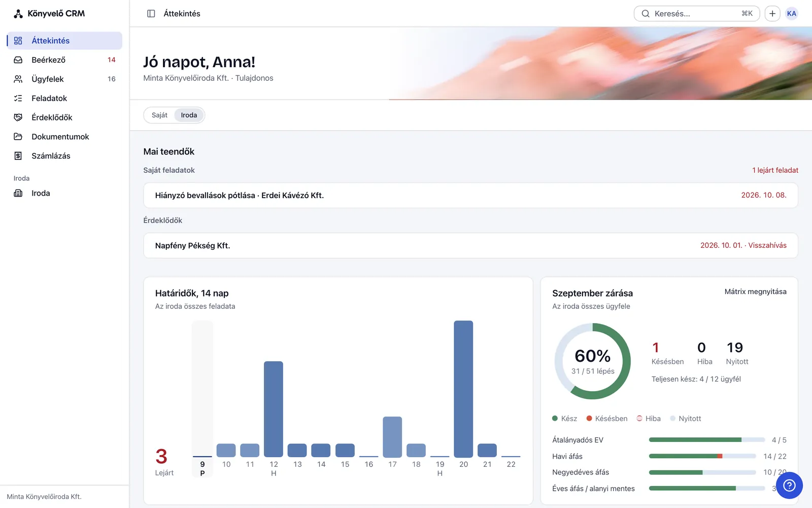Click the Könyvelő CRM logo icon
This screenshot has height=508, width=812.
(x=18, y=14)
